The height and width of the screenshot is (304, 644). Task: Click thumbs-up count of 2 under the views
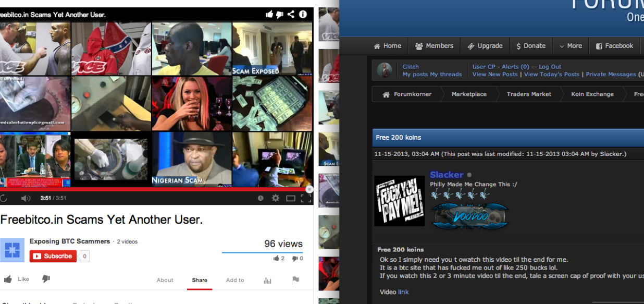pyautogui.click(x=279, y=258)
